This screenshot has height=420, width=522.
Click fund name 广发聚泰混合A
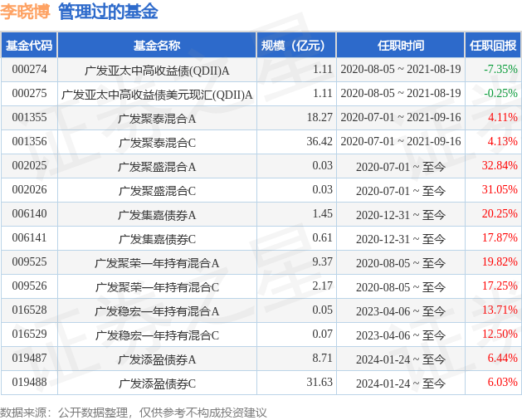(157, 119)
